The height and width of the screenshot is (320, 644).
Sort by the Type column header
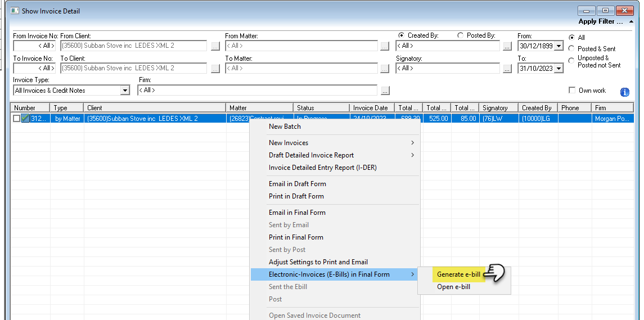click(67, 107)
